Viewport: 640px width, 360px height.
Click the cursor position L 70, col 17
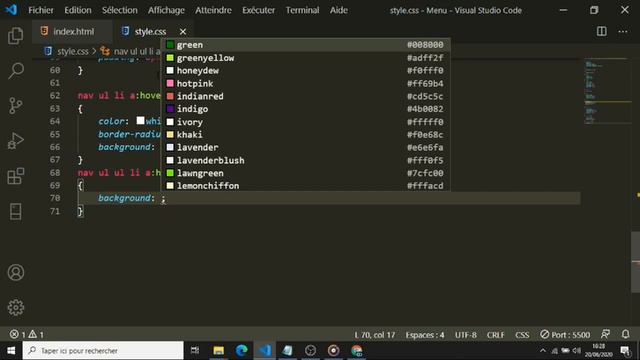[x=375, y=335]
